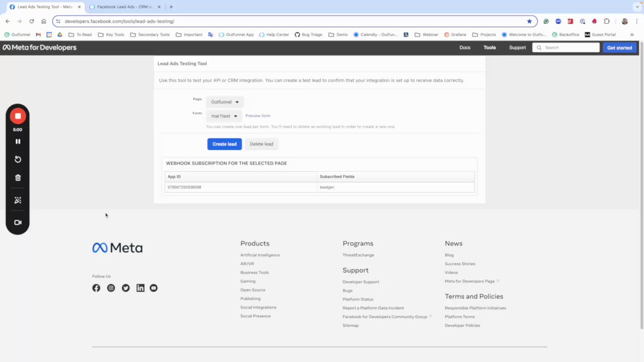Click the page vertical scrollbar

[641, 186]
